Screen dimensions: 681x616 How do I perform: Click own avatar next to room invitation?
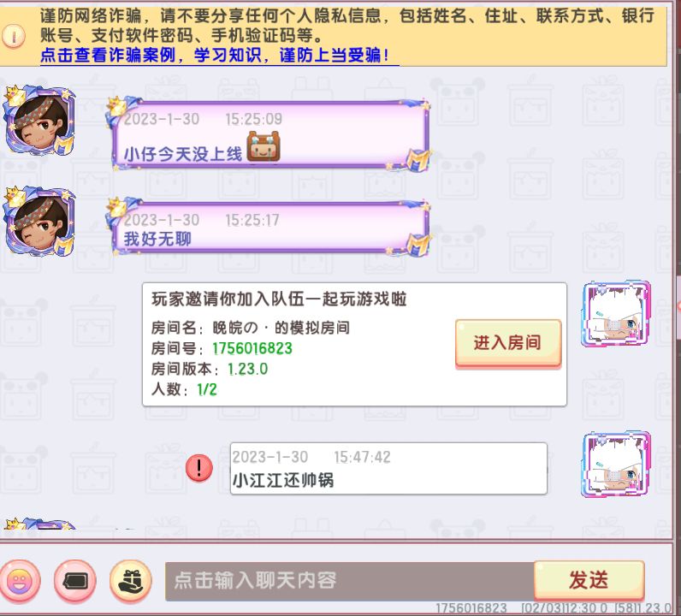pos(616,314)
